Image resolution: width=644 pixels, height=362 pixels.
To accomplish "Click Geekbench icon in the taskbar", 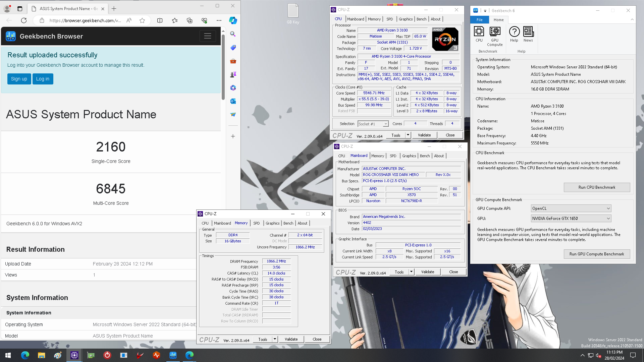I will click(x=173, y=355).
